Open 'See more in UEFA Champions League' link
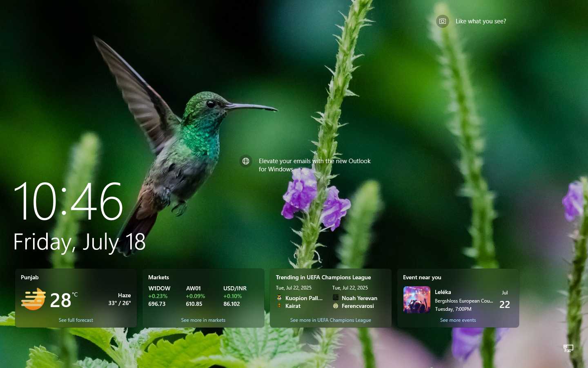The height and width of the screenshot is (368, 588). tap(331, 320)
